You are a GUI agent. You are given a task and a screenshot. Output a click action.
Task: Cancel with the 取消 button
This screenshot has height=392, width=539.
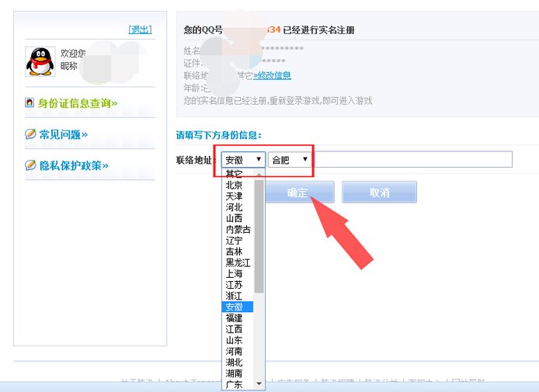[x=380, y=193]
